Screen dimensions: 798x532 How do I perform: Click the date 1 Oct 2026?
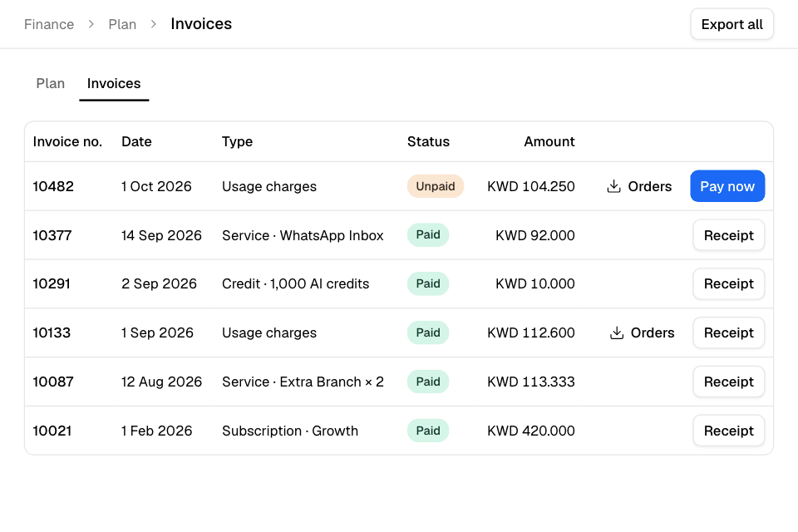(156, 186)
